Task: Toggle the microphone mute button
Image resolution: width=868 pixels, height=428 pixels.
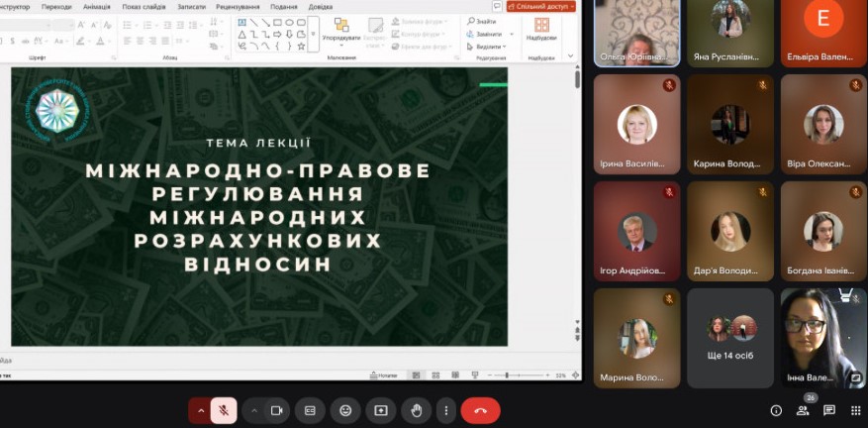Action: click(225, 410)
